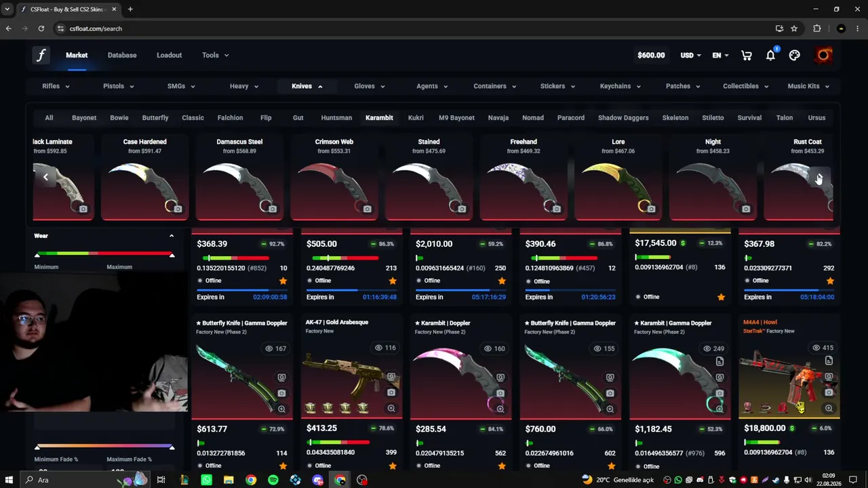The height and width of the screenshot is (488, 868).
Task: Click the maximum fade slider handle
Action: [172, 447]
